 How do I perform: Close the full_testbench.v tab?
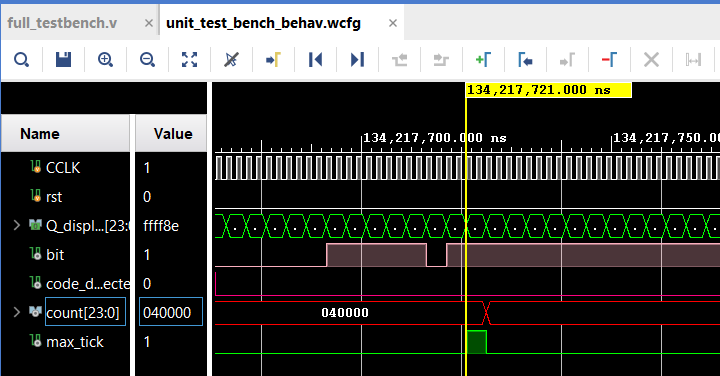point(149,23)
